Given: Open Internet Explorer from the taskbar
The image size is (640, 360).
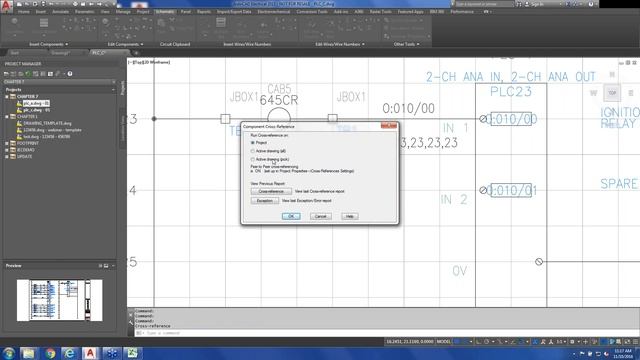Looking at the screenshot, I should (x=70, y=353).
